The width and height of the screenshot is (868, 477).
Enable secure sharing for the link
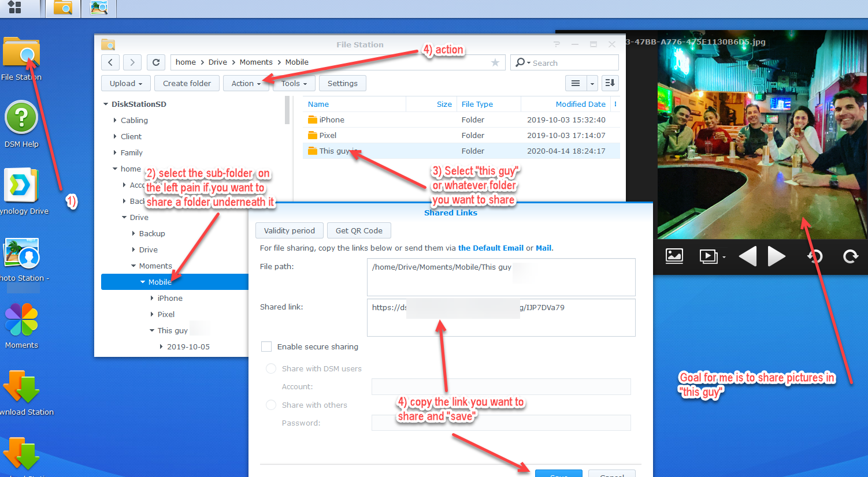click(266, 346)
